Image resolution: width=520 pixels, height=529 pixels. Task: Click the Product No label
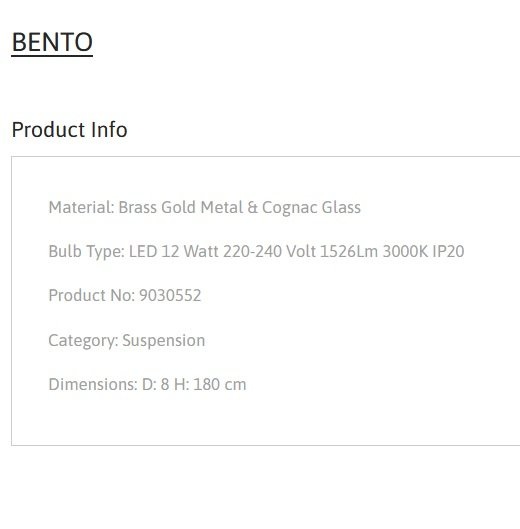(x=92, y=295)
